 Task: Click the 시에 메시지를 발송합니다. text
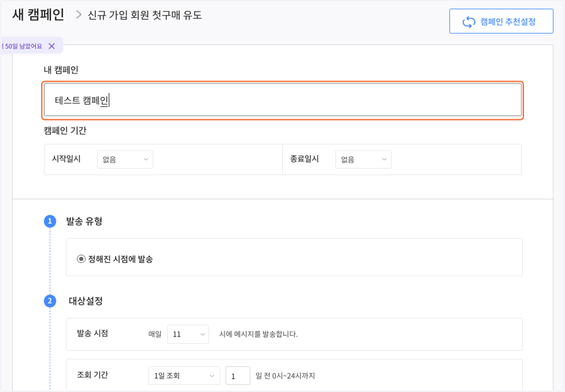258,335
